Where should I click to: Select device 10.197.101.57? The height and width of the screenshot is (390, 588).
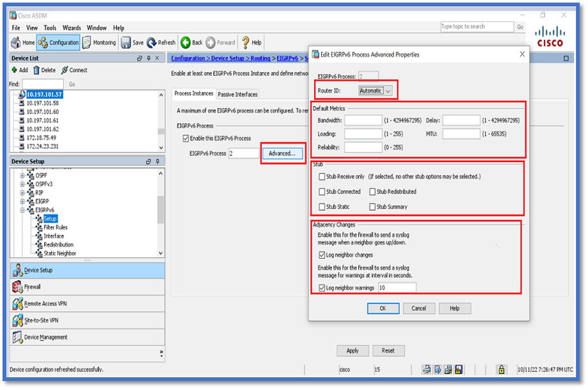(44, 94)
